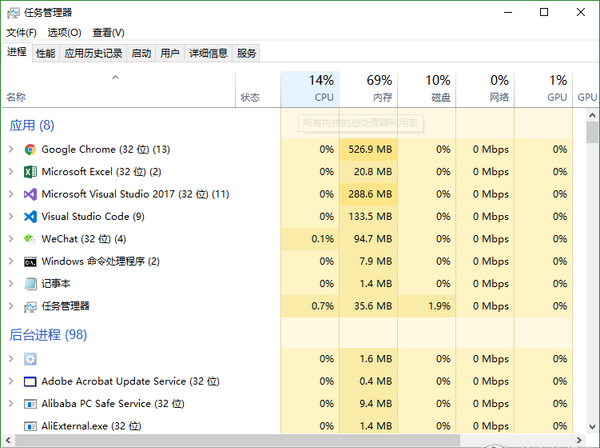Click the Microsoft Visual Studio 2017 icon
Viewport: 600px width, 448px height.
pos(30,194)
